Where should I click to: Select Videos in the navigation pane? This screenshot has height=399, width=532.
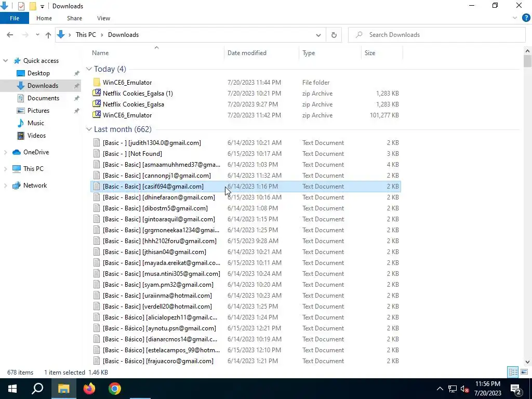pos(37,136)
